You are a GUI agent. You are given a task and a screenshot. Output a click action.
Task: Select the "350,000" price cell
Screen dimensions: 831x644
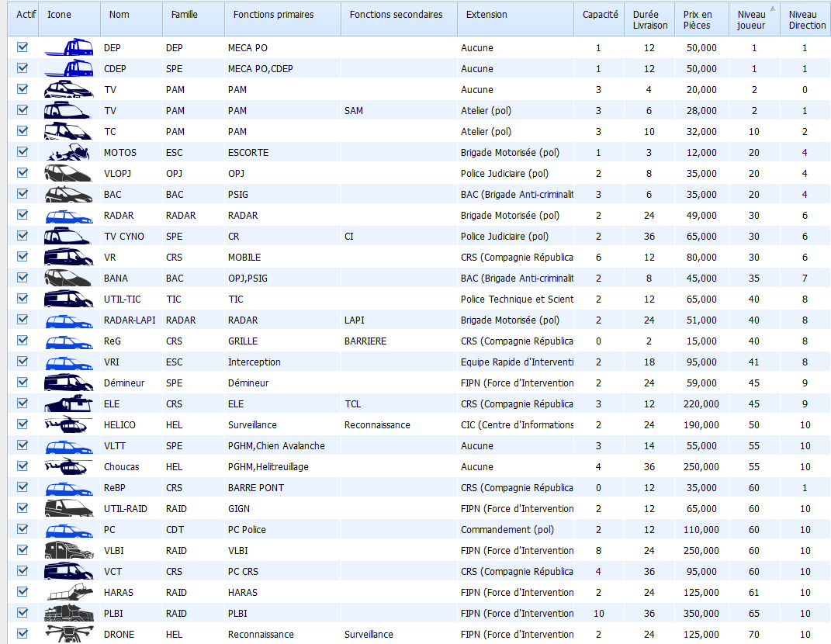(701, 613)
